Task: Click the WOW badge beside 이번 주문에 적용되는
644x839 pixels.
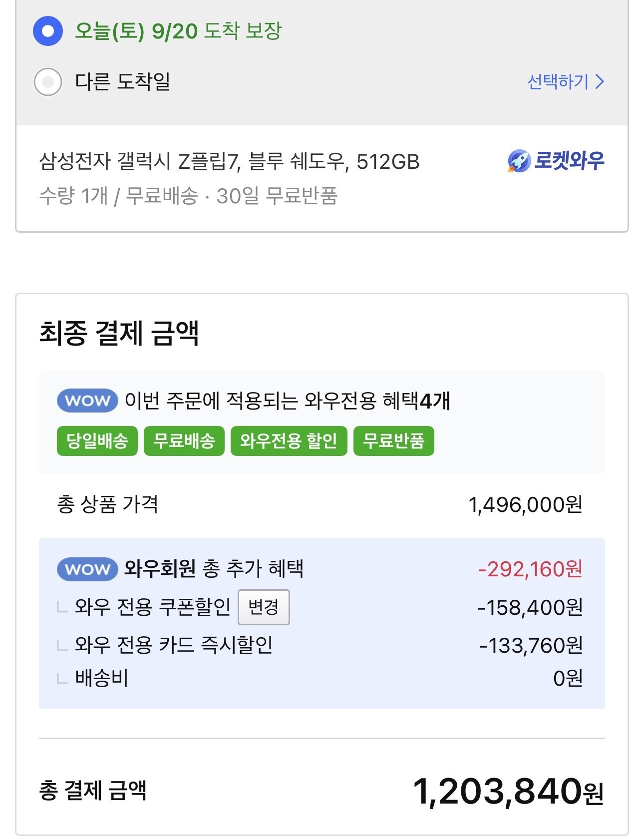Action: click(87, 401)
